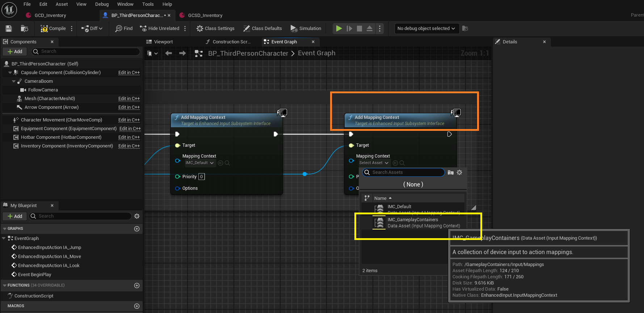Click the find debug object icon
644x313 pixels.
pos(465,29)
